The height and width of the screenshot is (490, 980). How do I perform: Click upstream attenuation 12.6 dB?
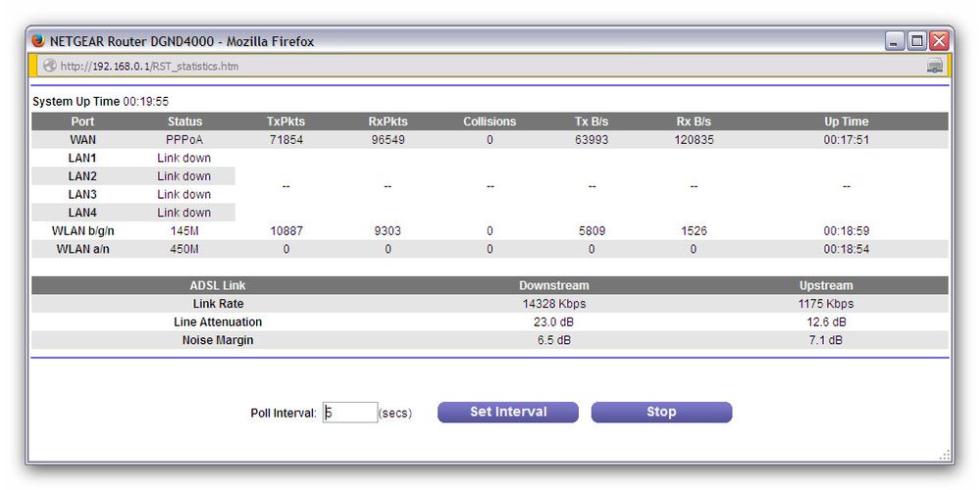point(826,322)
